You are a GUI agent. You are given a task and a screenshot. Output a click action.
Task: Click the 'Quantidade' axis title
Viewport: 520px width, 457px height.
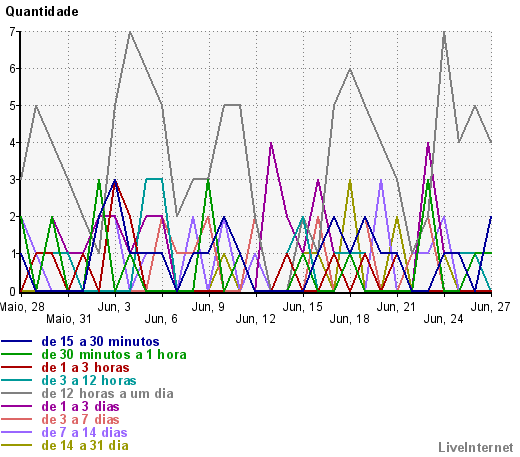click(x=42, y=12)
